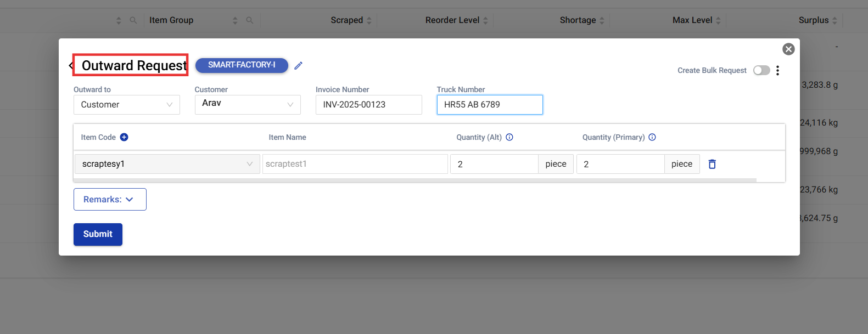Open the Customer dropdown showing Arav
This screenshot has width=868, height=334.
pyautogui.click(x=247, y=105)
